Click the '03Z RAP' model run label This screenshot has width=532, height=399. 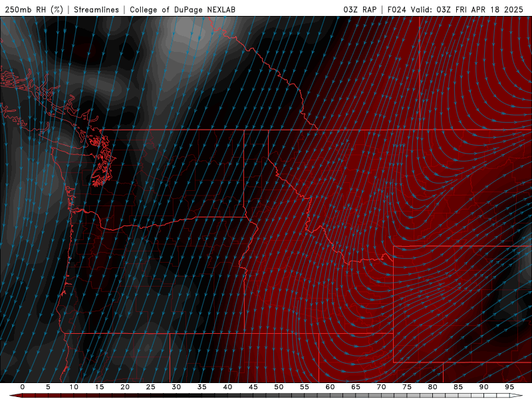coord(360,9)
